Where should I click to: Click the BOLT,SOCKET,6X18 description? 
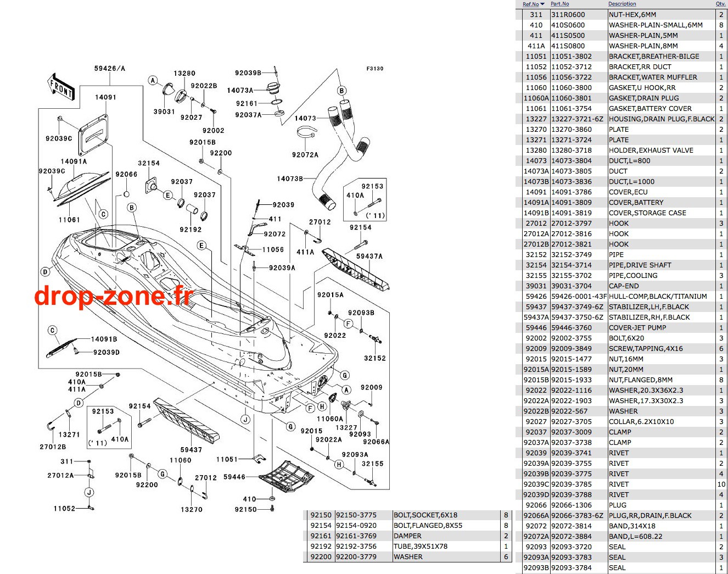click(425, 515)
